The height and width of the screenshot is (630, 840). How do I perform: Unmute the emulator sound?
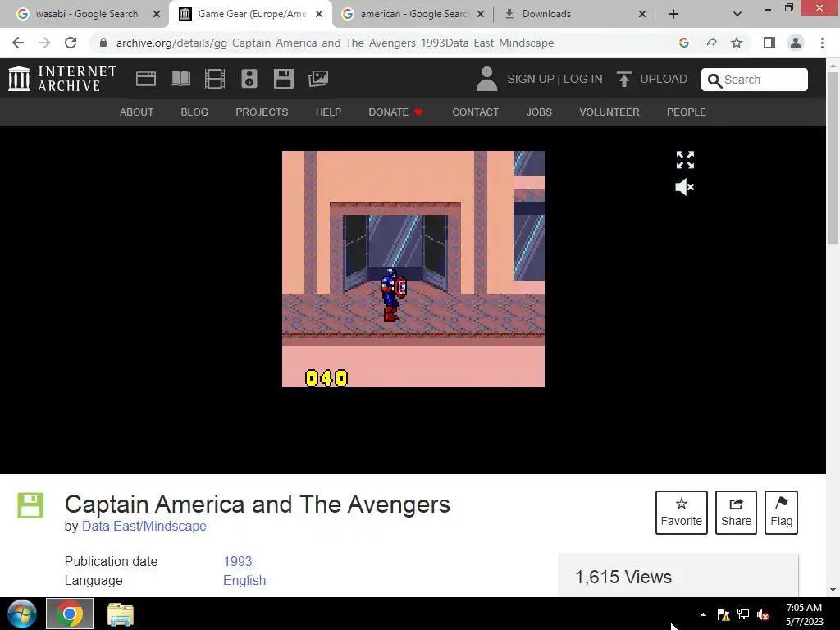685,187
